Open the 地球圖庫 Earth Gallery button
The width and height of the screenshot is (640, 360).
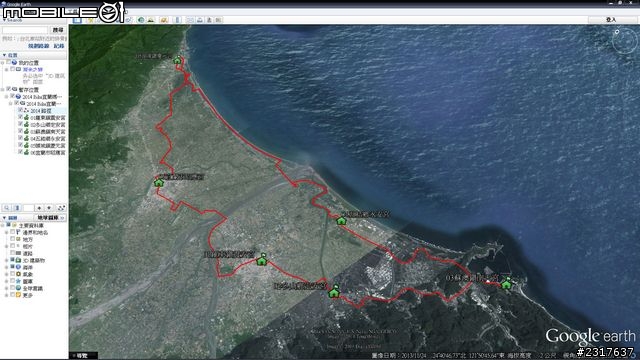51,218
